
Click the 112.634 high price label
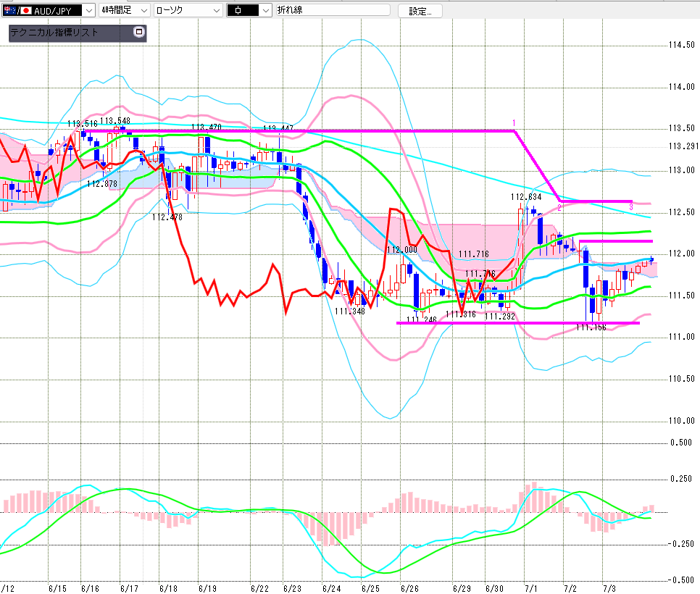point(526,197)
